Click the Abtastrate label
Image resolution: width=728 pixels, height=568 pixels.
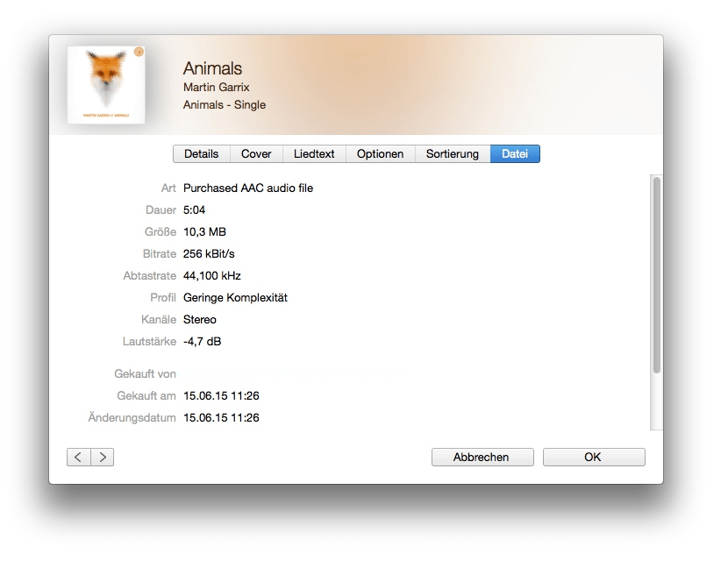pos(149,275)
